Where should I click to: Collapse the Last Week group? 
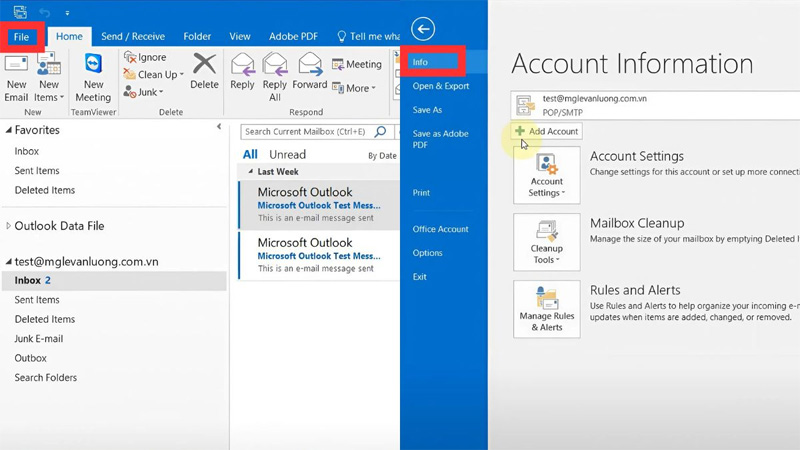251,172
